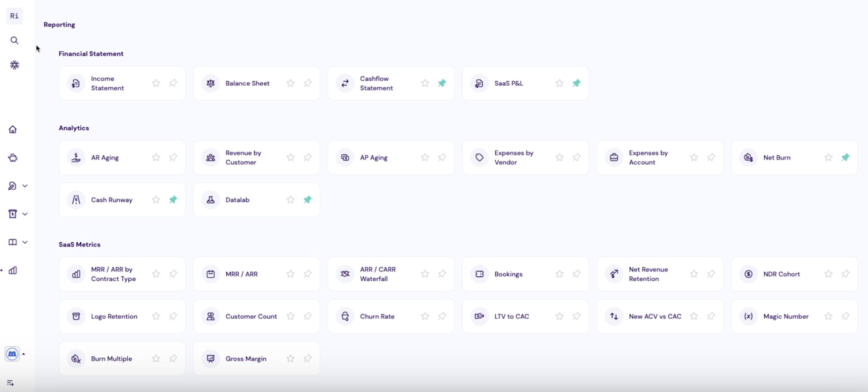The width and height of the screenshot is (868, 392).
Task: Click the Magic Number (x) icon
Action: [748, 316]
